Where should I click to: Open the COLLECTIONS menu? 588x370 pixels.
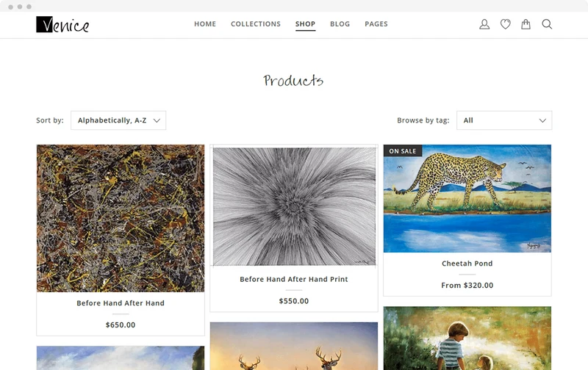pyautogui.click(x=256, y=24)
